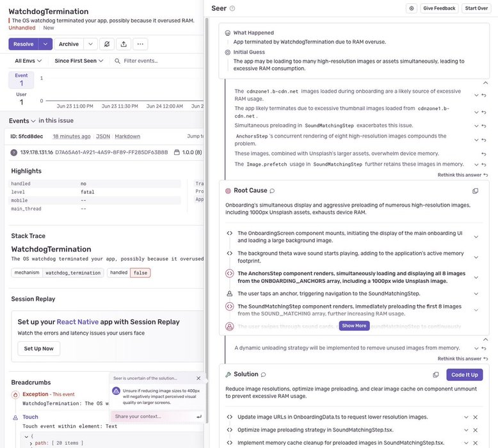This screenshot has height=448, width=498.
Task: Select the Event count tab
Action: [21, 79]
